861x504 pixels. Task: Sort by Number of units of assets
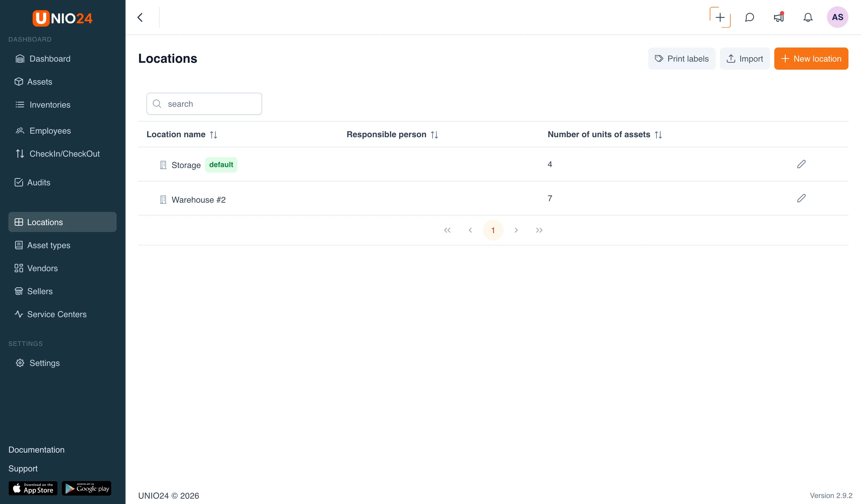(658, 135)
